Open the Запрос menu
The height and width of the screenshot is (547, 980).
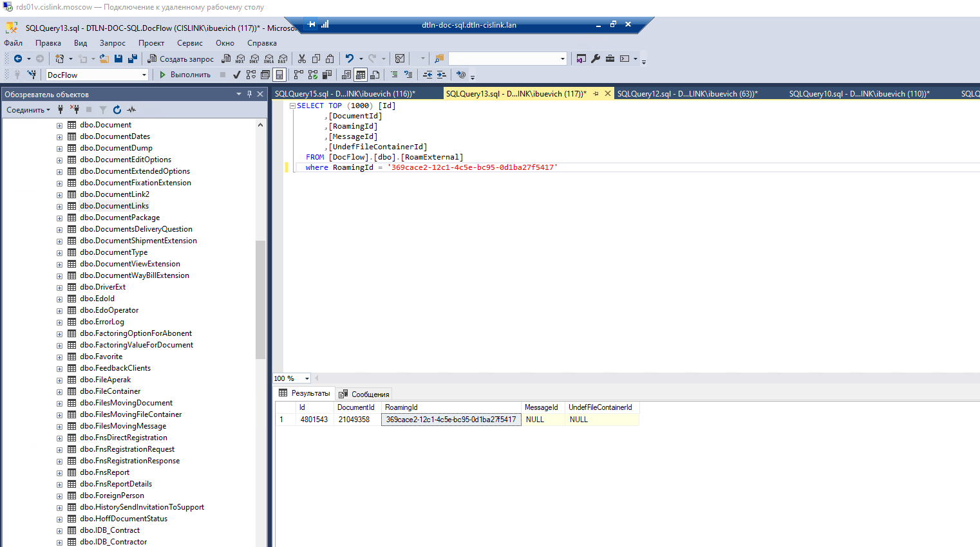coord(113,43)
